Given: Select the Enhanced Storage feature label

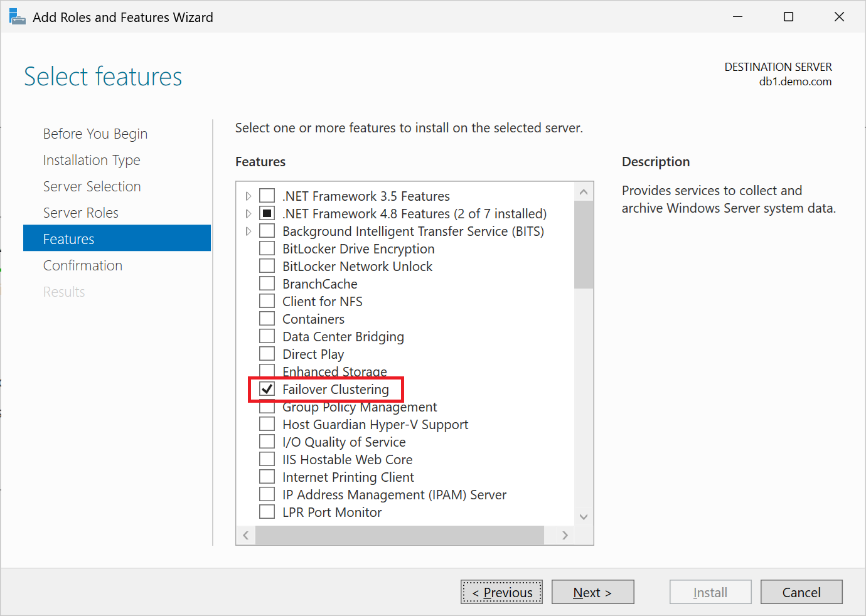Looking at the screenshot, I should pos(334,371).
